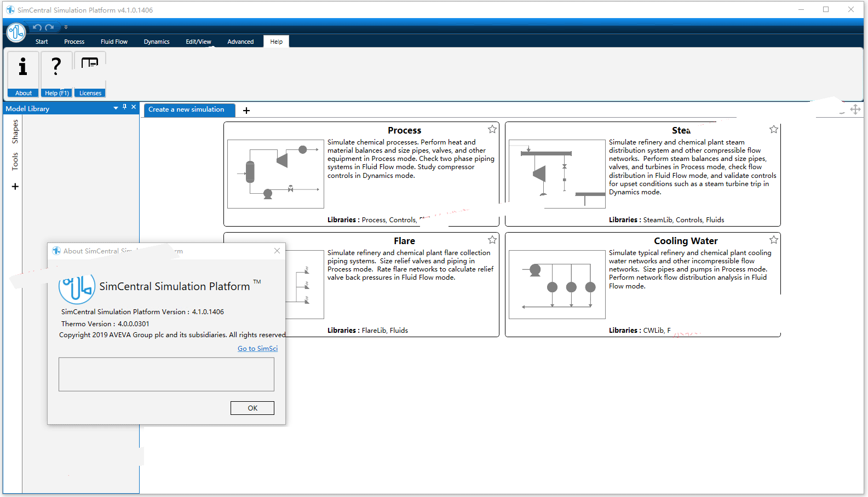
Task: Click the Cooling Water template title
Action: (686, 241)
